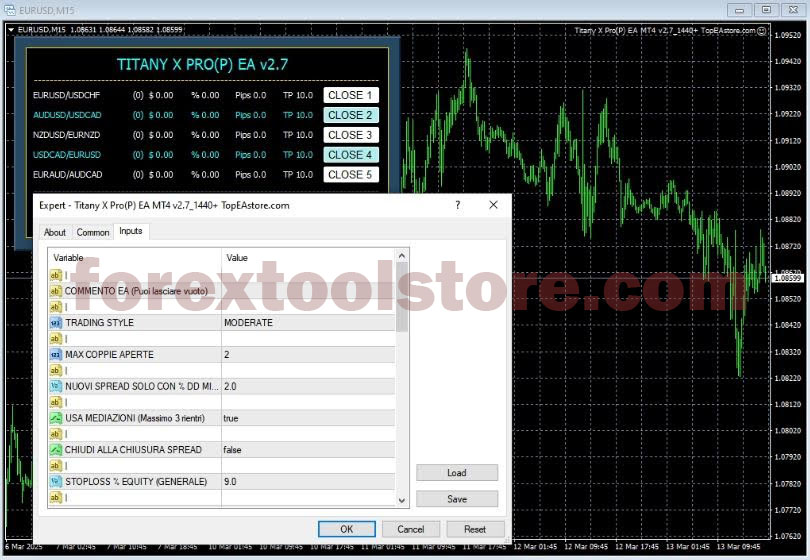
Task: Click the CLOSE 2 button for AUDUSD/USDCAD
Action: click(x=351, y=115)
